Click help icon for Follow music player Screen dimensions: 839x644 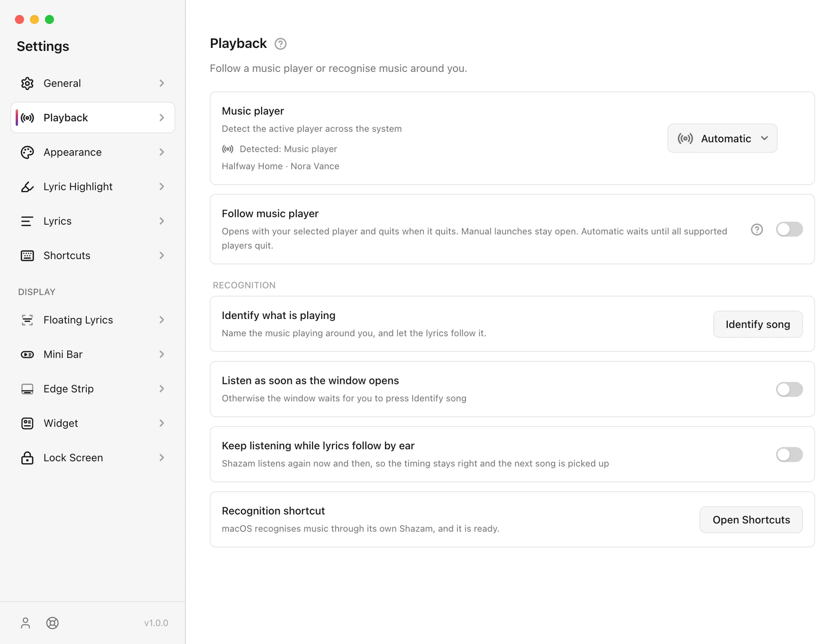(x=757, y=230)
